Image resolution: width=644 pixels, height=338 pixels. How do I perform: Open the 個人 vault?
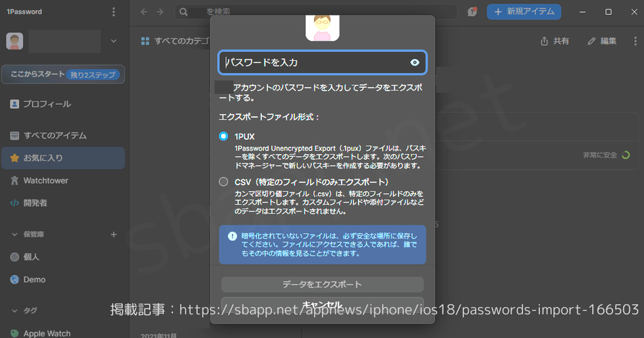[x=64, y=257]
